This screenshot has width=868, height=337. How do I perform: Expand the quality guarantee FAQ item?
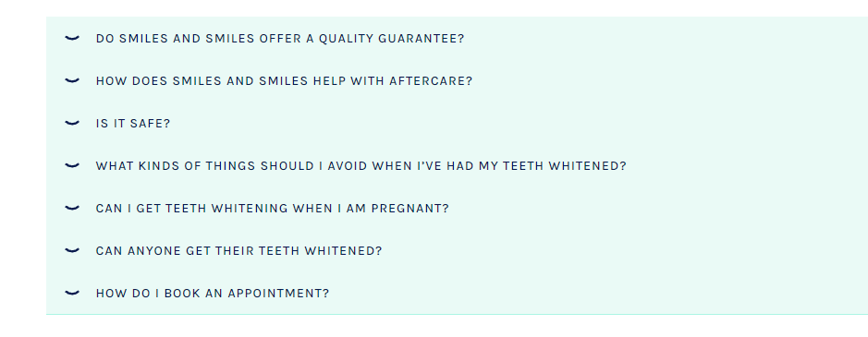coord(457,38)
